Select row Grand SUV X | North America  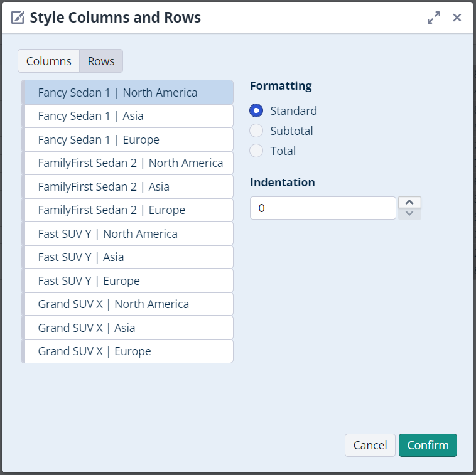tap(127, 304)
